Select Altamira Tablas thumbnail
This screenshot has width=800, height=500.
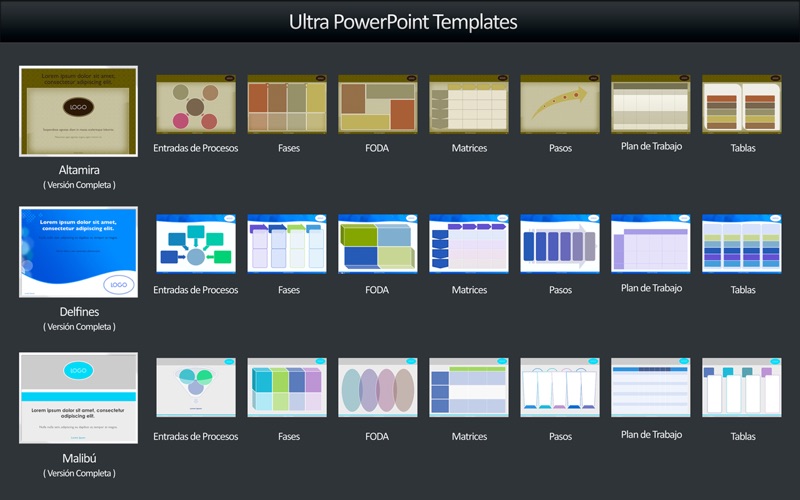[742, 105]
